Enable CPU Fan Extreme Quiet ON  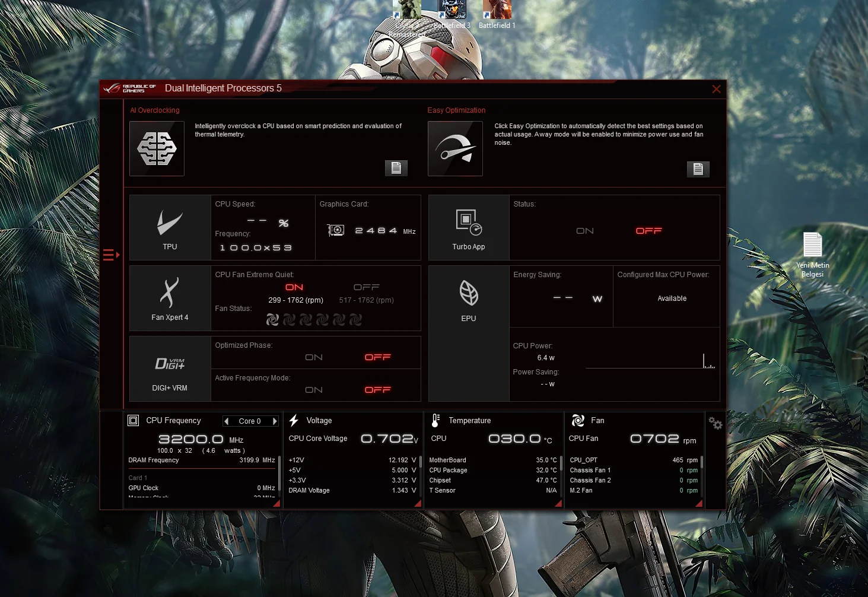click(x=294, y=287)
